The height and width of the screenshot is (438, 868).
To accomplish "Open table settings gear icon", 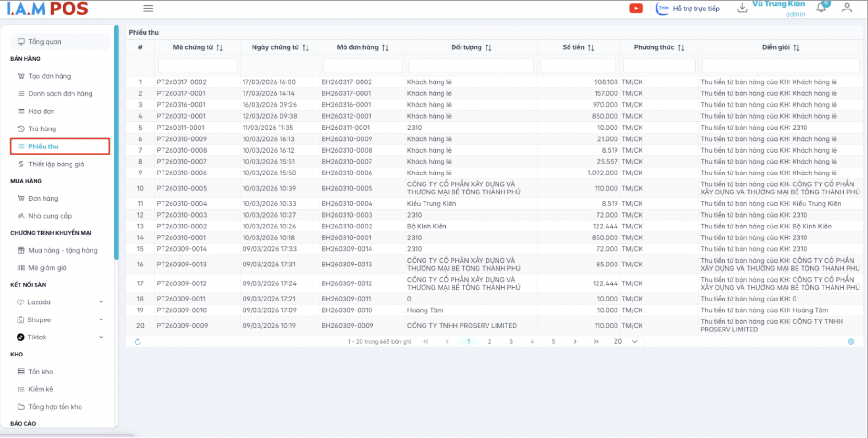I will tap(850, 342).
